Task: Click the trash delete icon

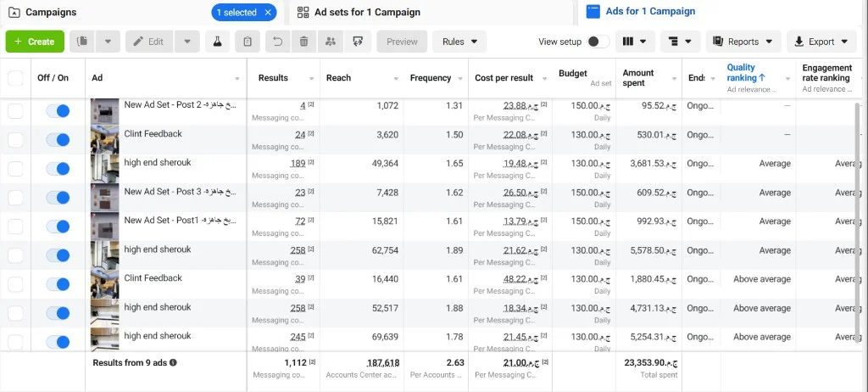Action: coord(304,42)
